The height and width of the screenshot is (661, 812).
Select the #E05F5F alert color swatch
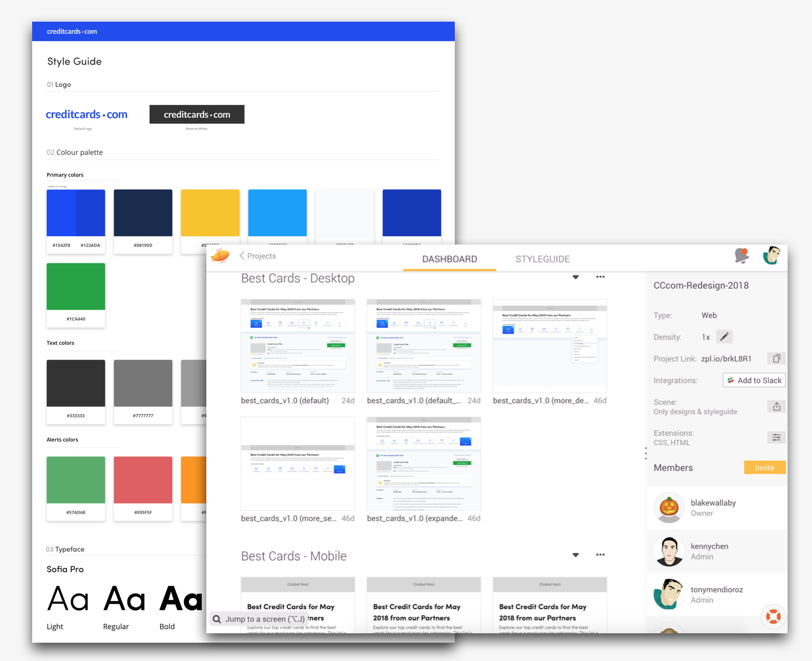143,480
